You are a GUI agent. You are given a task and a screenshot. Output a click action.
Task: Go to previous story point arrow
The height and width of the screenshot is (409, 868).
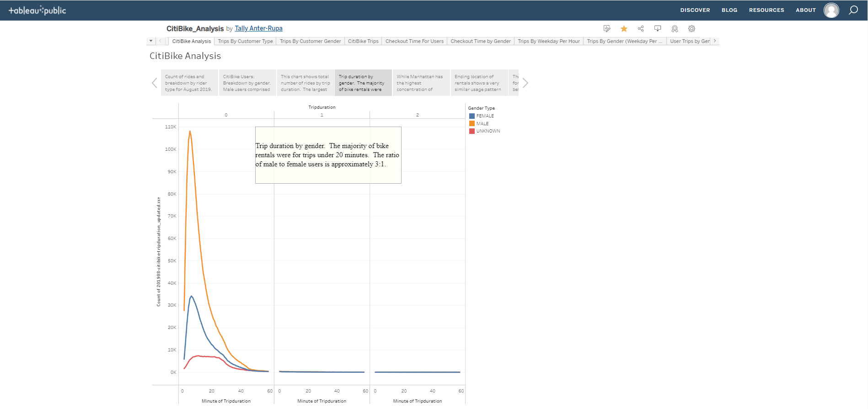click(155, 83)
